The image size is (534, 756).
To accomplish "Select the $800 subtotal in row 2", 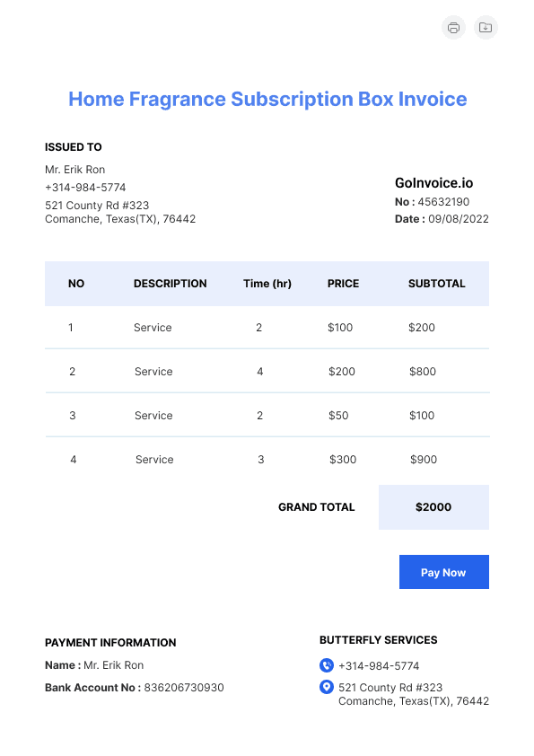I will (423, 371).
